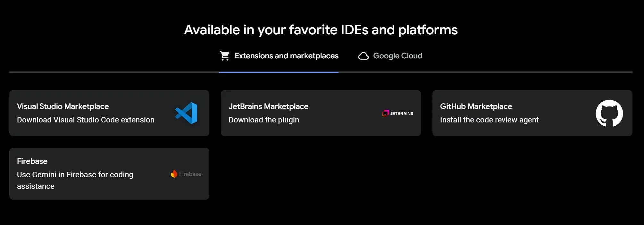644x225 pixels.
Task: Click 'Download Visual Studio Code extension' text
Action: [86, 120]
